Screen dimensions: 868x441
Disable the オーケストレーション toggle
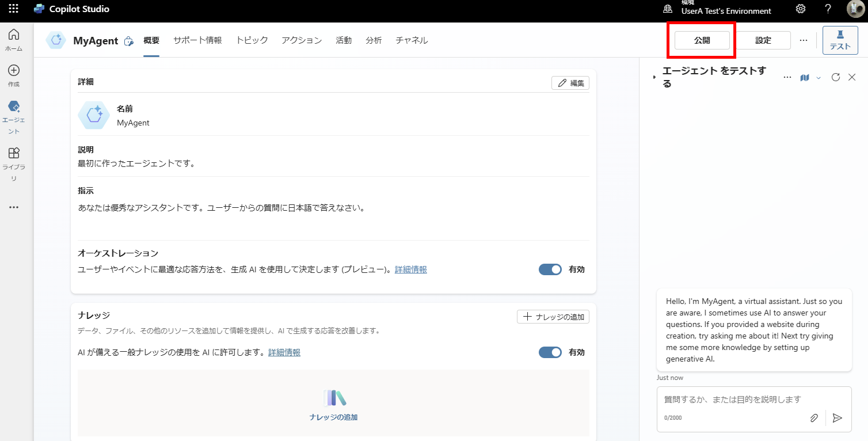pyautogui.click(x=550, y=269)
